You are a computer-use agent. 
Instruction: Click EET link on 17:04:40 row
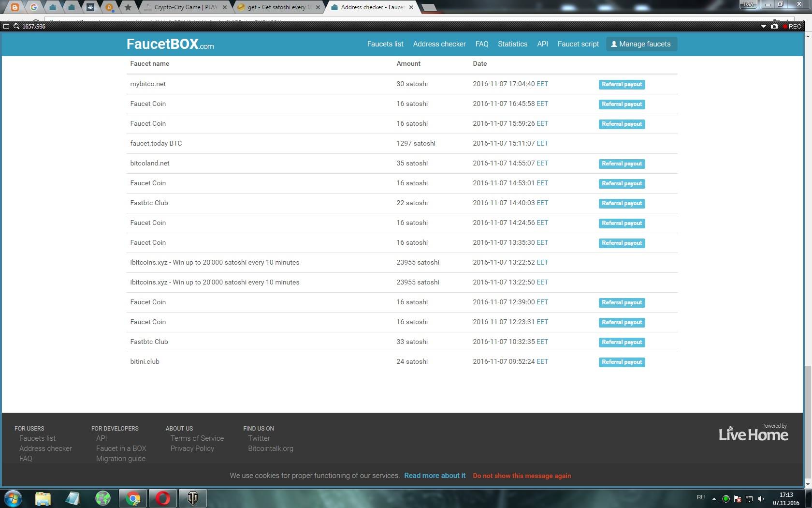tap(542, 84)
